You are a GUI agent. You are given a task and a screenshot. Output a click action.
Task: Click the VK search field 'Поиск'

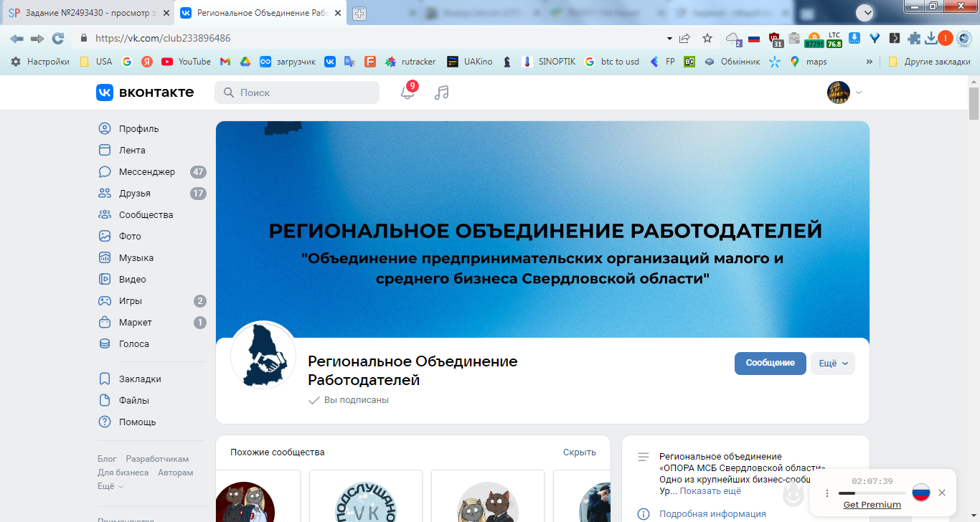(297, 92)
